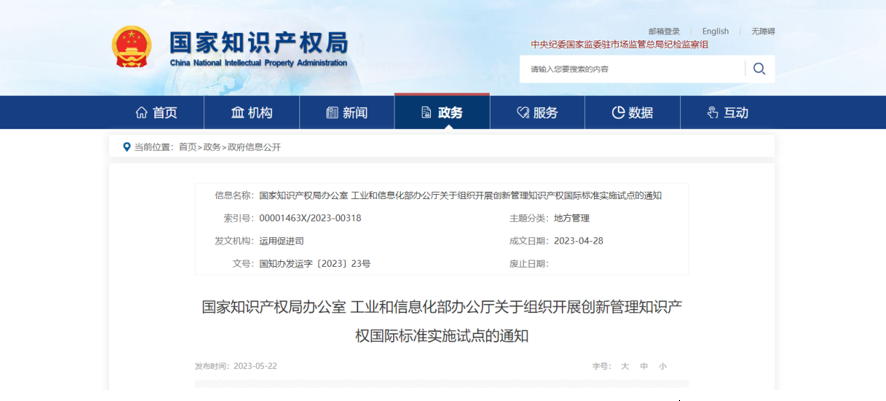This screenshot has width=886, height=401.
Task: Click the location pin icon in breadcrumb
Action: coord(127,147)
